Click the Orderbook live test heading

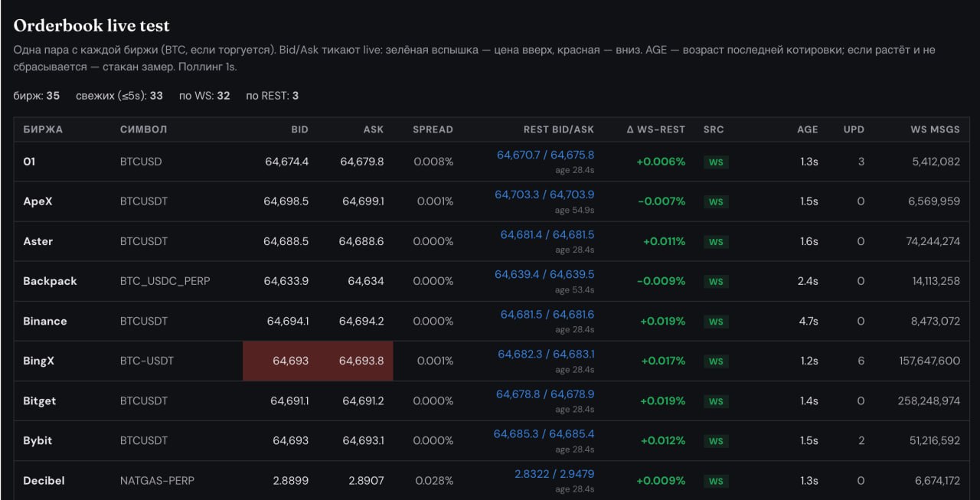(92, 26)
